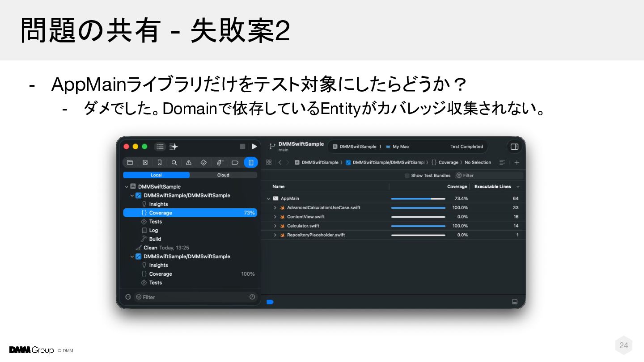Open the Project navigator folder icon
This screenshot has height=362, width=644.
point(130,163)
